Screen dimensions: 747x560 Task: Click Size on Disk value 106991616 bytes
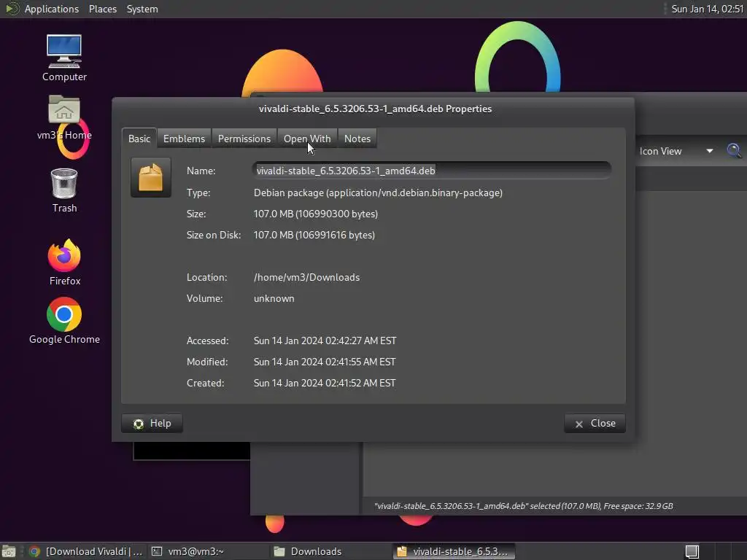point(314,235)
